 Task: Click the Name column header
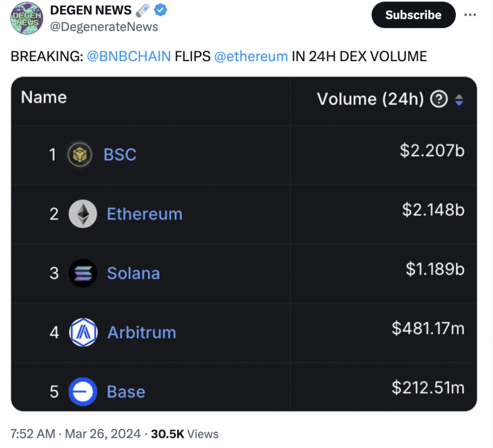coord(44,97)
